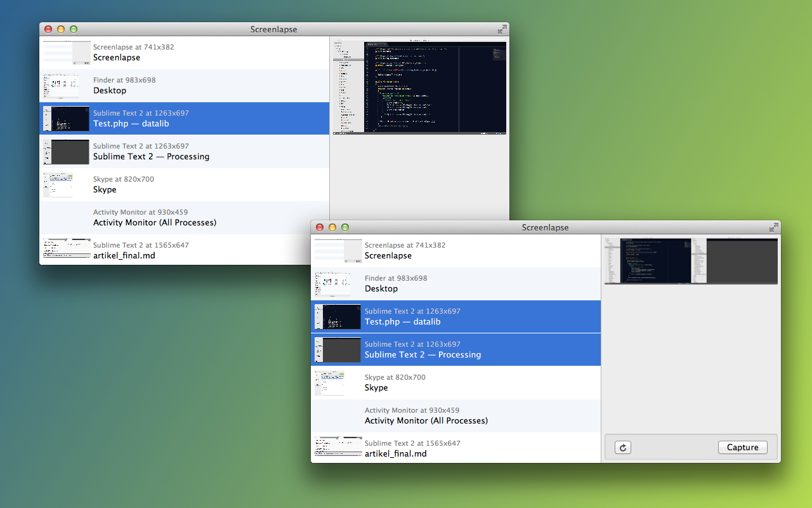
Task: Click the refresh icon button in front window
Action: 623,448
